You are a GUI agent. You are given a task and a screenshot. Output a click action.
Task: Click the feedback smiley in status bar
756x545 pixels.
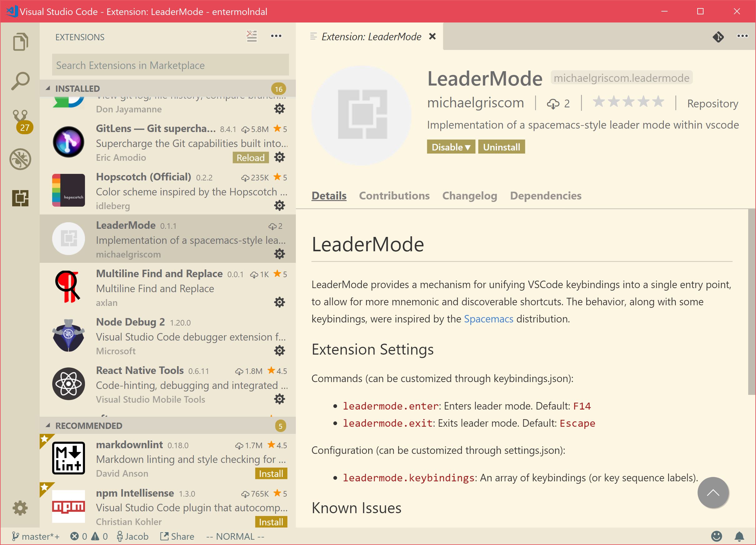(x=716, y=536)
